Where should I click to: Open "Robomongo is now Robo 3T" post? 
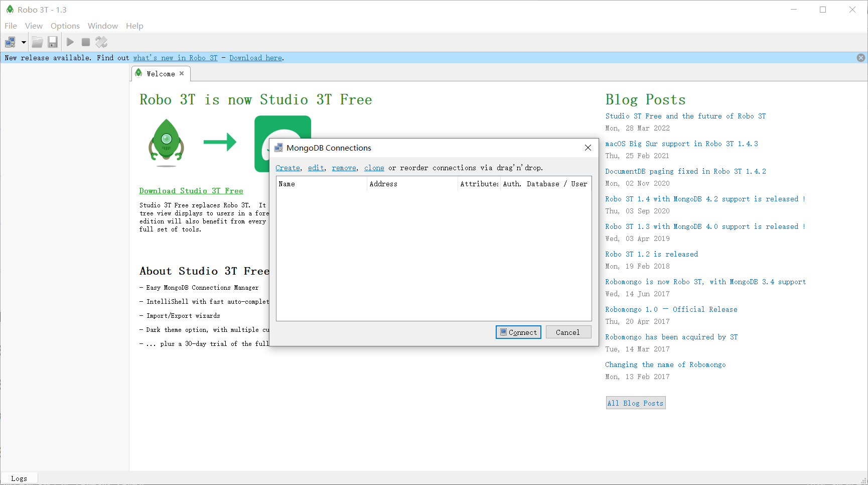click(x=705, y=282)
